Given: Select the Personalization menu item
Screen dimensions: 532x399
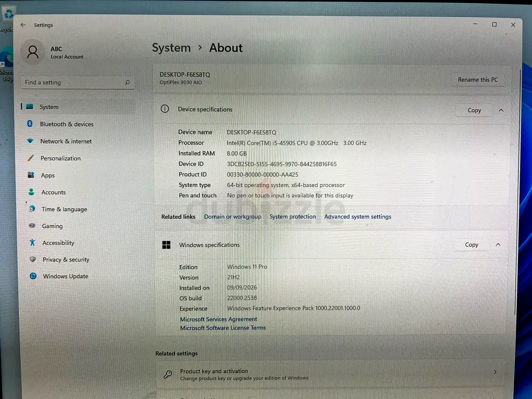Looking at the screenshot, I should pos(61,158).
